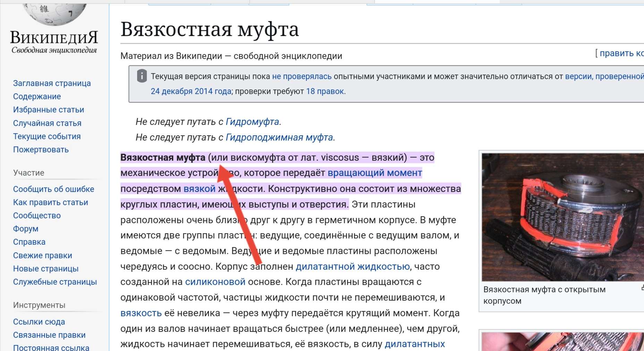Click the Вязкостная муфта page heading

(x=210, y=29)
